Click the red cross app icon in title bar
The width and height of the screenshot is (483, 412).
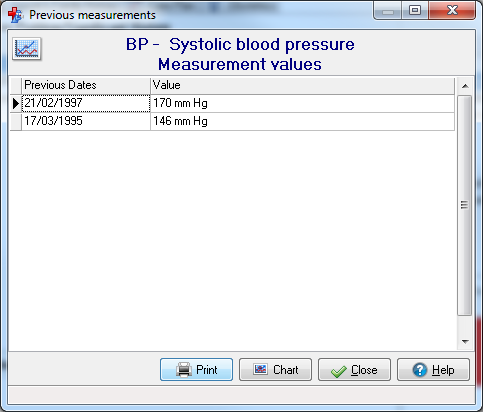(15, 15)
